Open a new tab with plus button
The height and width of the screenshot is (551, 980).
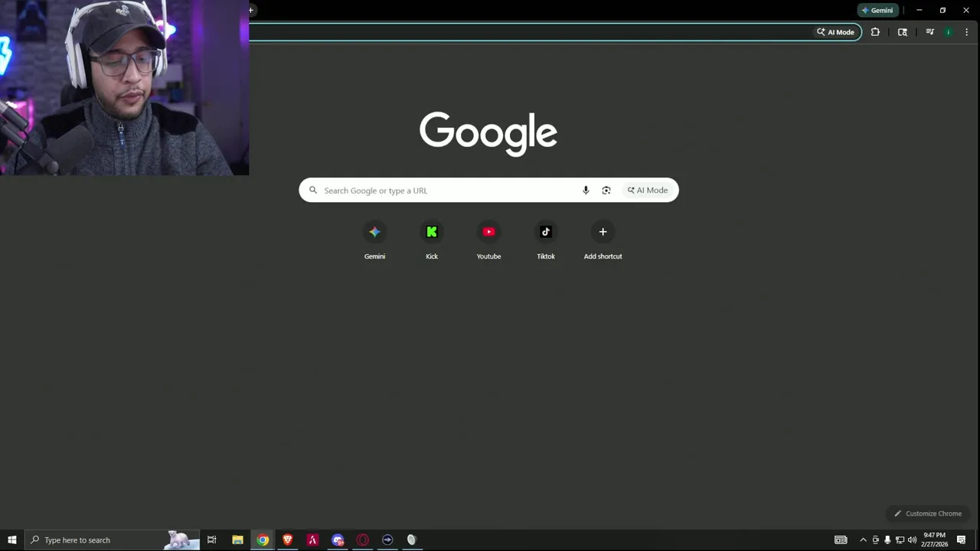coord(250,10)
